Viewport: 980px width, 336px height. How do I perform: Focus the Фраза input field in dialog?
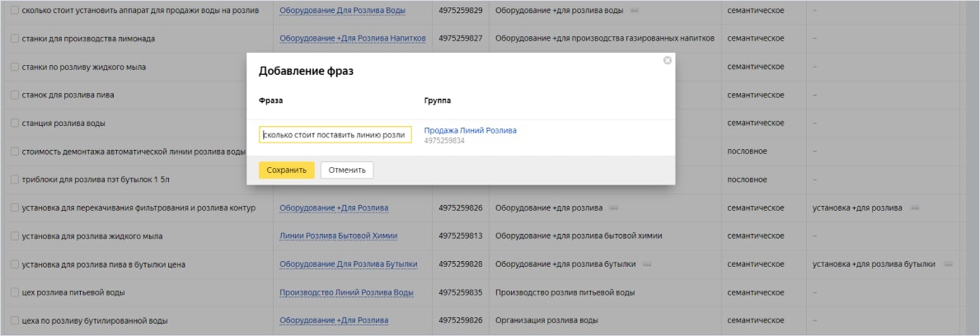click(335, 135)
